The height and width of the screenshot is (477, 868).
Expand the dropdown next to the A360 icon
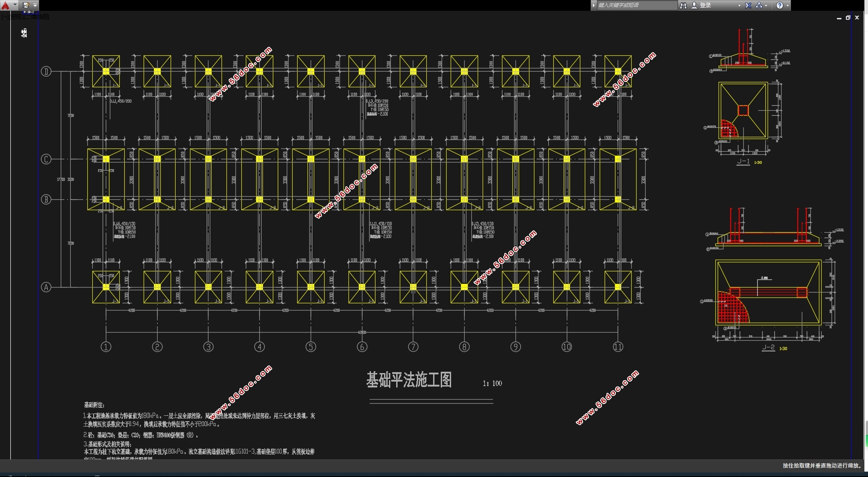[x=766, y=5]
